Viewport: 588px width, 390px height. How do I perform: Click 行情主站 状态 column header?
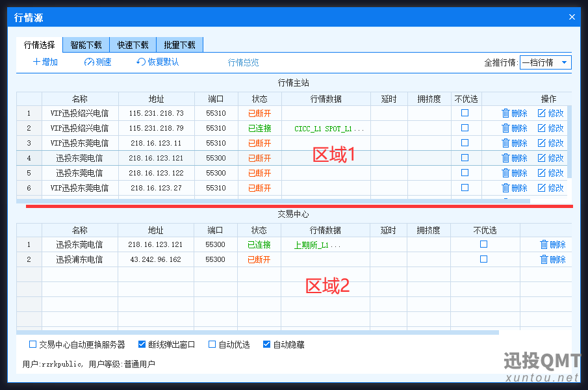click(x=259, y=99)
